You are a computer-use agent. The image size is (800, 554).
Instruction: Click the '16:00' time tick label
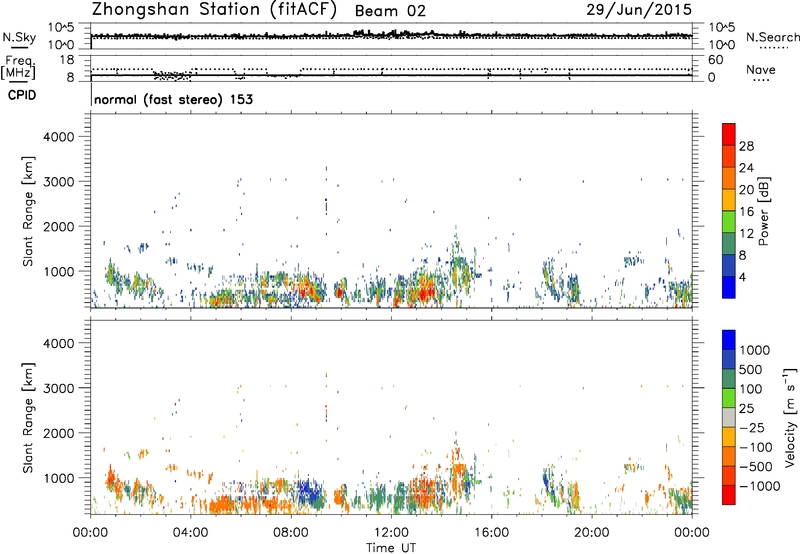(491, 533)
